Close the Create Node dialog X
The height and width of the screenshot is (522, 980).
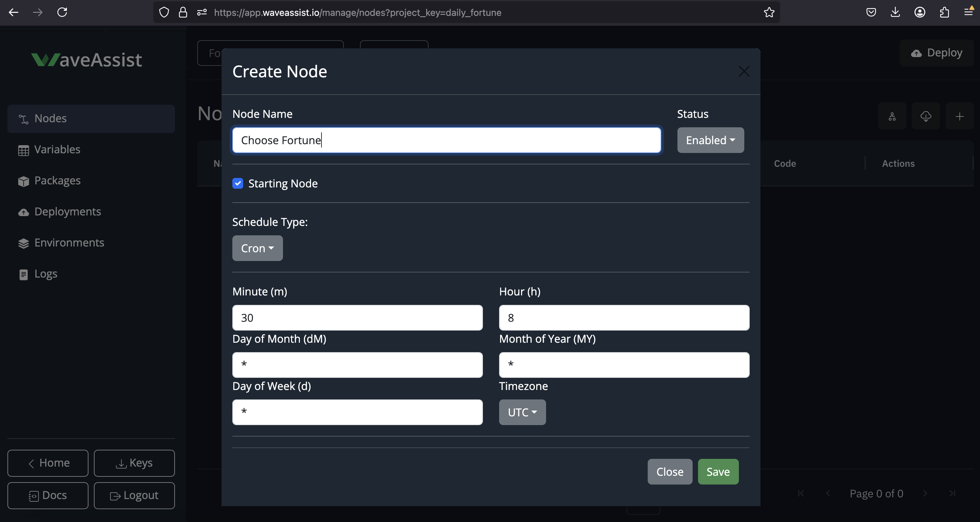(x=744, y=72)
